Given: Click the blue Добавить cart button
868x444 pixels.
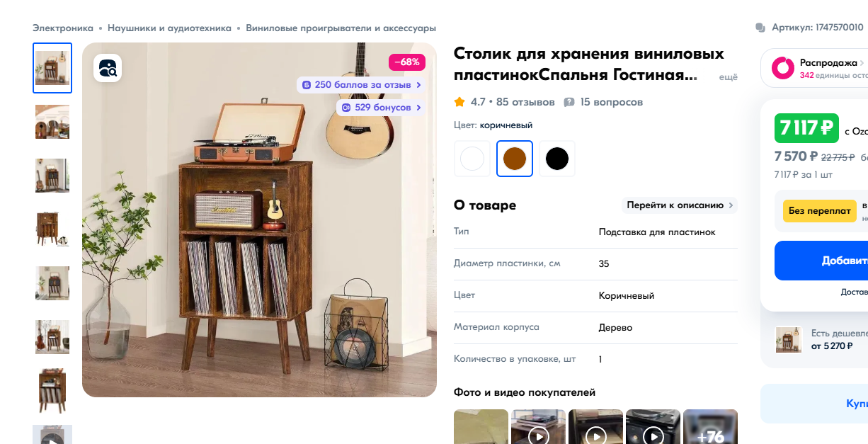Looking at the screenshot, I should click(821, 261).
